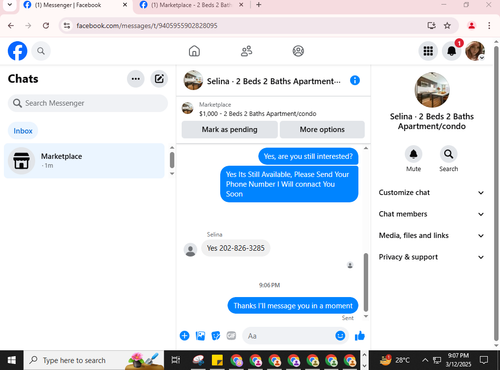The width and height of the screenshot is (500, 370).
Task: Open Chrome three-dot menu
Action: (x=489, y=26)
